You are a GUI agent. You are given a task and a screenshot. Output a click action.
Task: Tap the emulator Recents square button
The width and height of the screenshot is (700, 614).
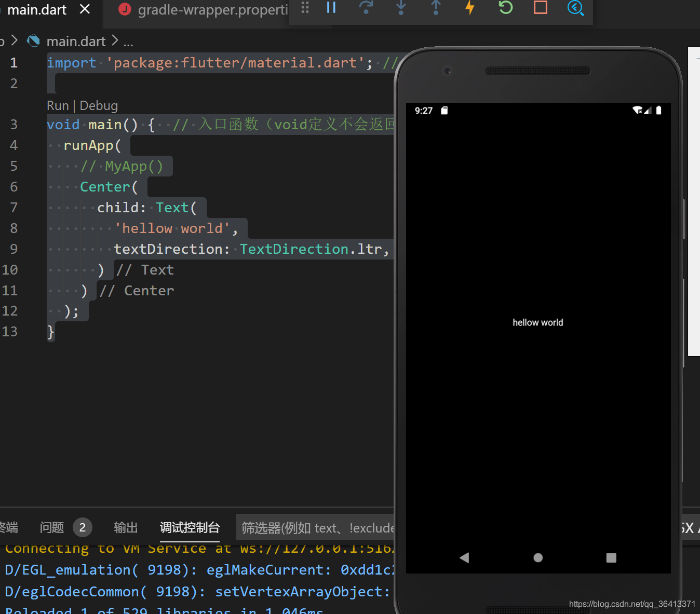coord(611,557)
